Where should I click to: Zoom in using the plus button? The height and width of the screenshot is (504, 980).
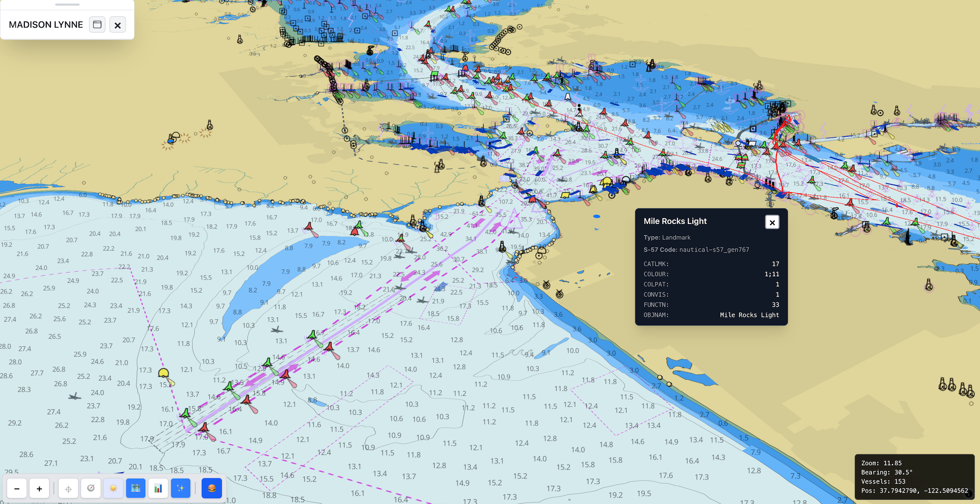(x=39, y=488)
